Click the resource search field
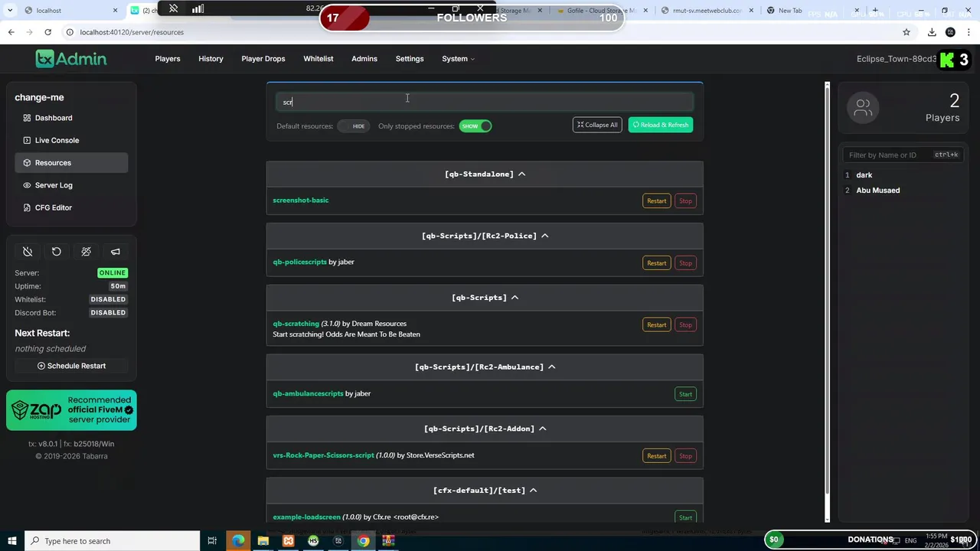 (x=485, y=102)
